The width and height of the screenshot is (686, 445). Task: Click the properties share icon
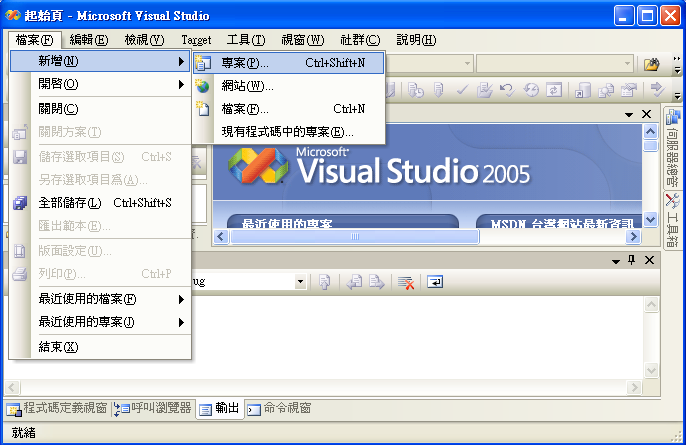coord(629,90)
